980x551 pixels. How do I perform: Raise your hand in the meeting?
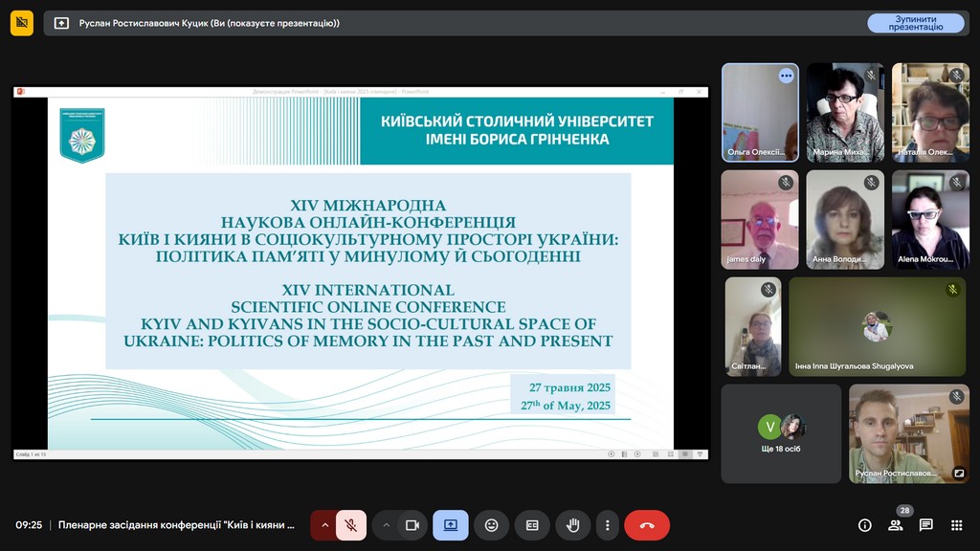pos(572,525)
